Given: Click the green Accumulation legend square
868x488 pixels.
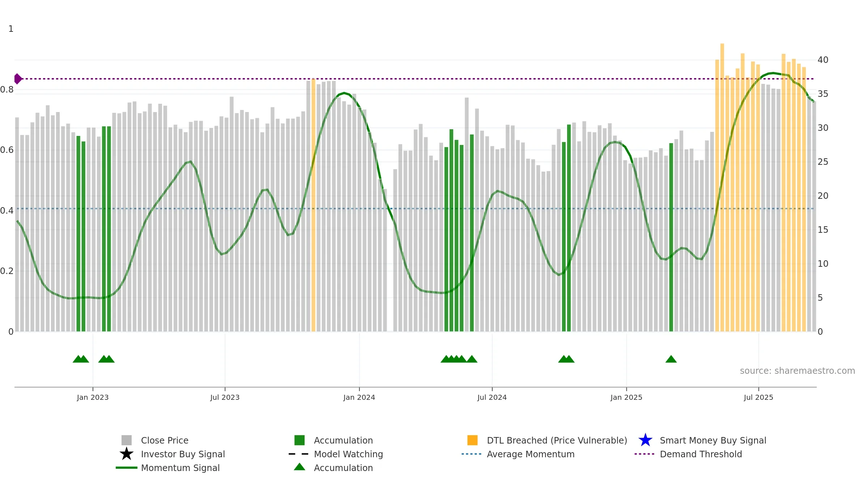Looking at the screenshot, I should [299, 440].
